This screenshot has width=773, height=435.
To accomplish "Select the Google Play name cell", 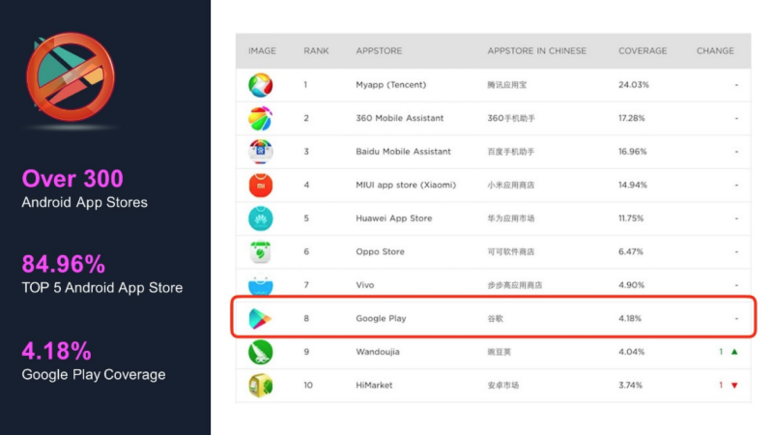I will pos(381,319).
